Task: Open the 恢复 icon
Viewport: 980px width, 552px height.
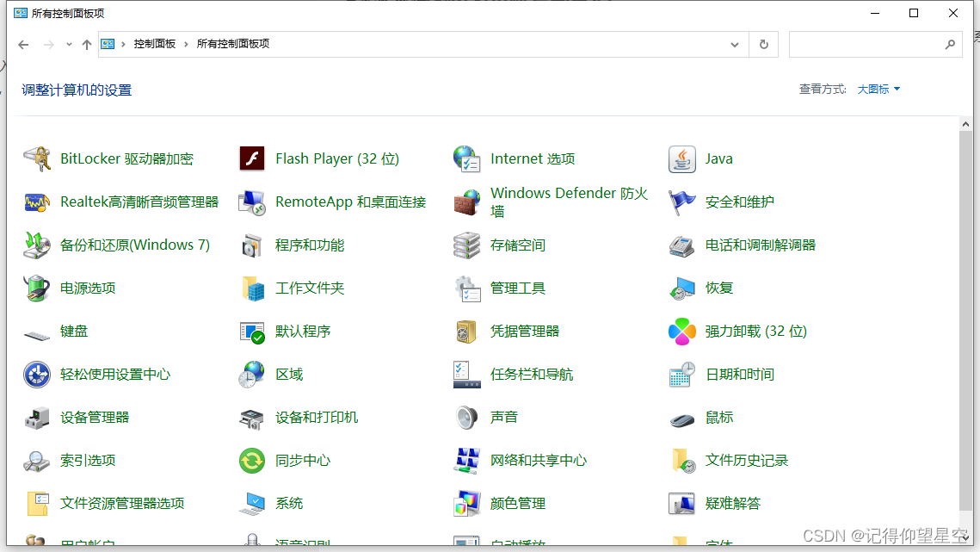Action: [x=682, y=288]
